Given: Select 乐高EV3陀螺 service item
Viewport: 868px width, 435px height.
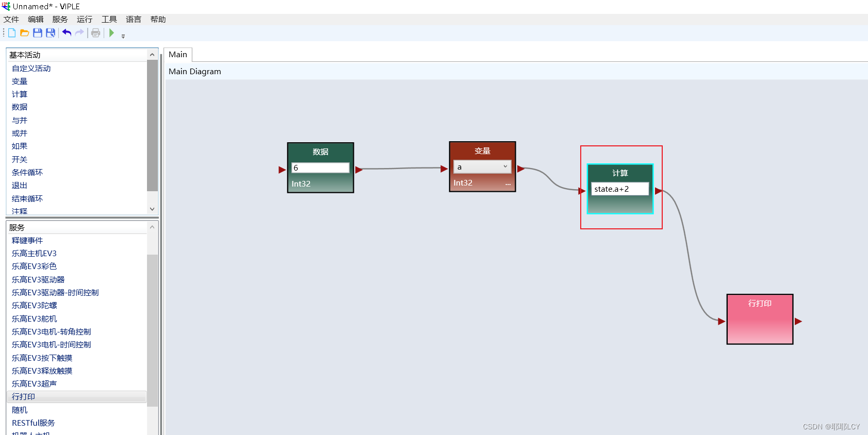Looking at the screenshot, I should 35,306.
